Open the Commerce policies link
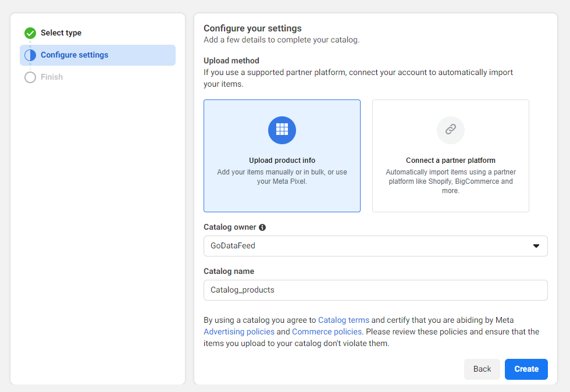This screenshot has width=570, height=392. 327,332
